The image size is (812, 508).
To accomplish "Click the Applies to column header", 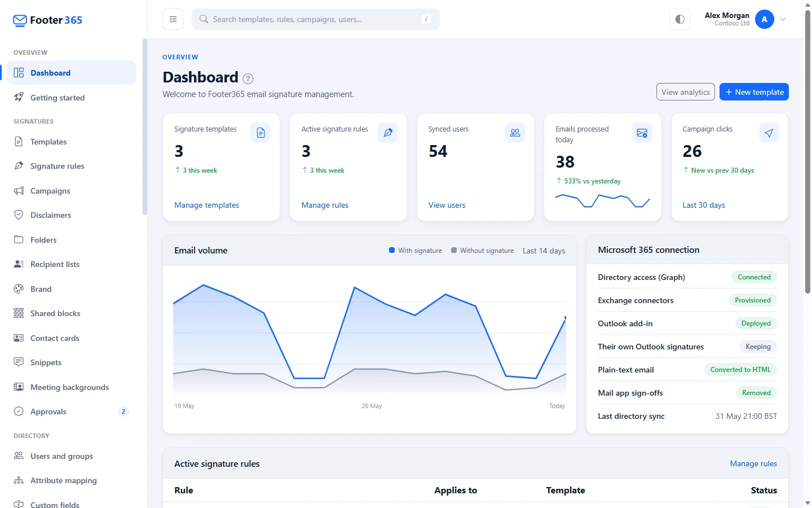I will 456,491.
